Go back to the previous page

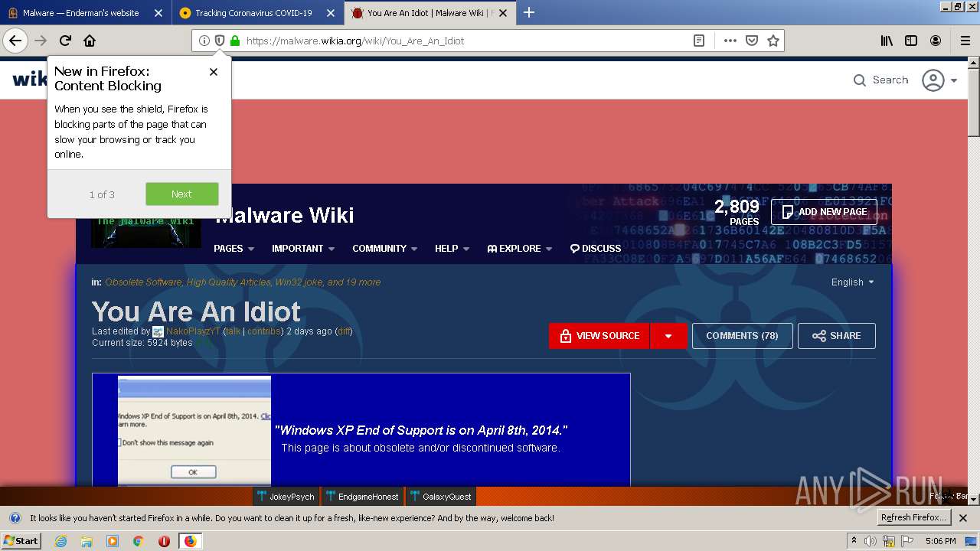[x=15, y=41]
